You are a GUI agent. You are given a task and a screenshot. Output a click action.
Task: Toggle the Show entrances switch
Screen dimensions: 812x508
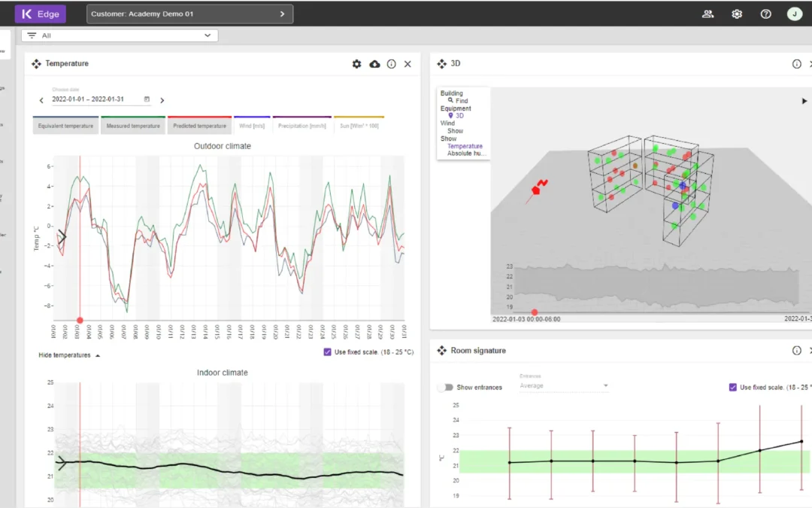tap(446, 388)
